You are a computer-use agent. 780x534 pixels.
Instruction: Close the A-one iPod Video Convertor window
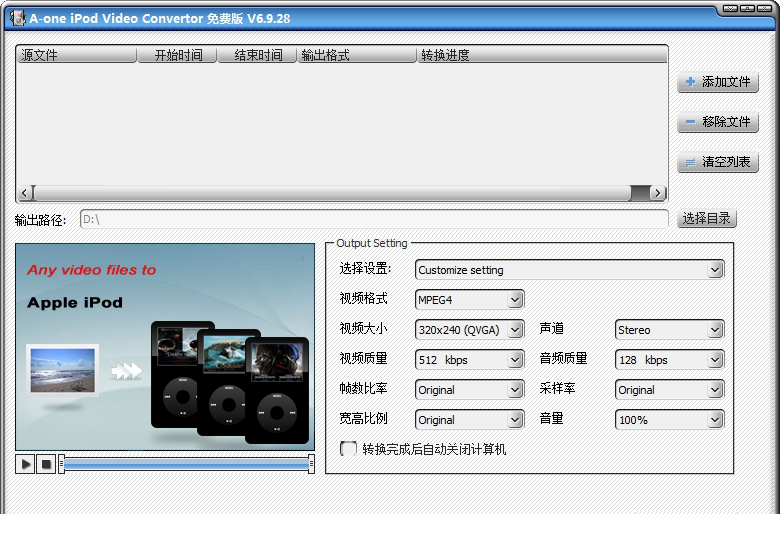(764, 8)
